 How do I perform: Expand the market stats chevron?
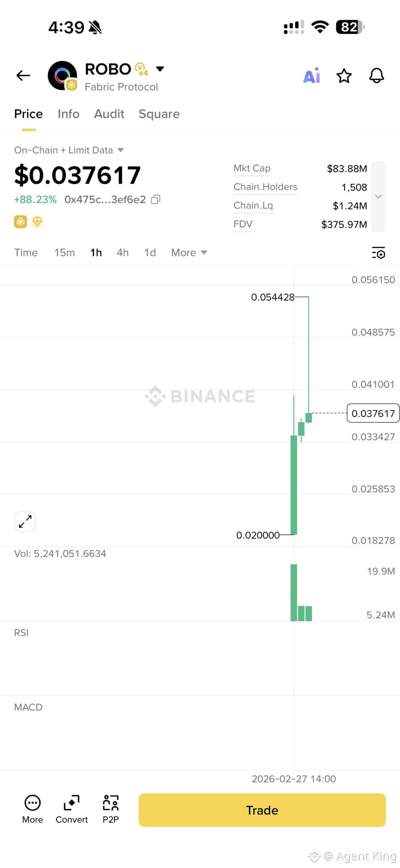[x=379, y=196]
